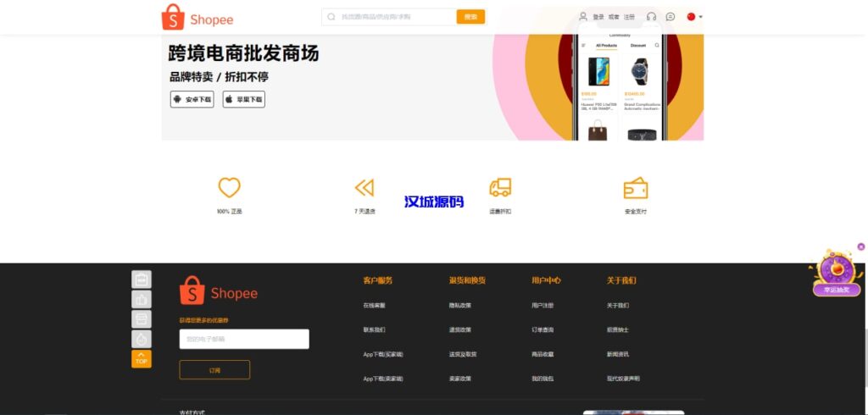This screenshot has height=415, width=868.
Task: Open the 订单查询 footer link
Action: point(542,329)
